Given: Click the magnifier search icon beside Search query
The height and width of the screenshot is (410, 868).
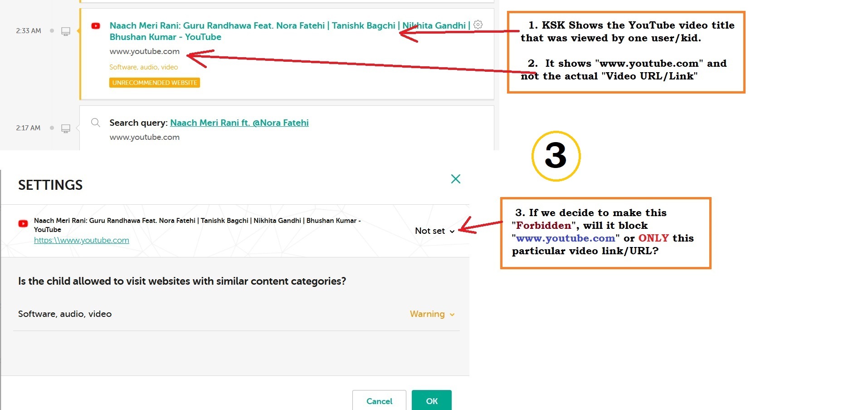Looking at the screenshot, I should tap(95, 122).
